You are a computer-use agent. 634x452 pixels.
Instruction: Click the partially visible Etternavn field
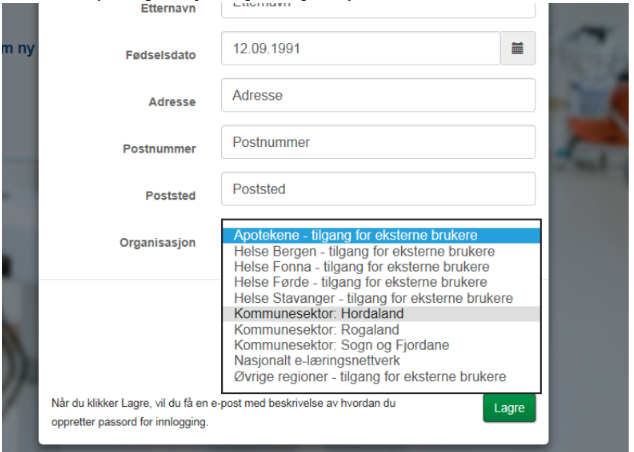click(378, 9)
